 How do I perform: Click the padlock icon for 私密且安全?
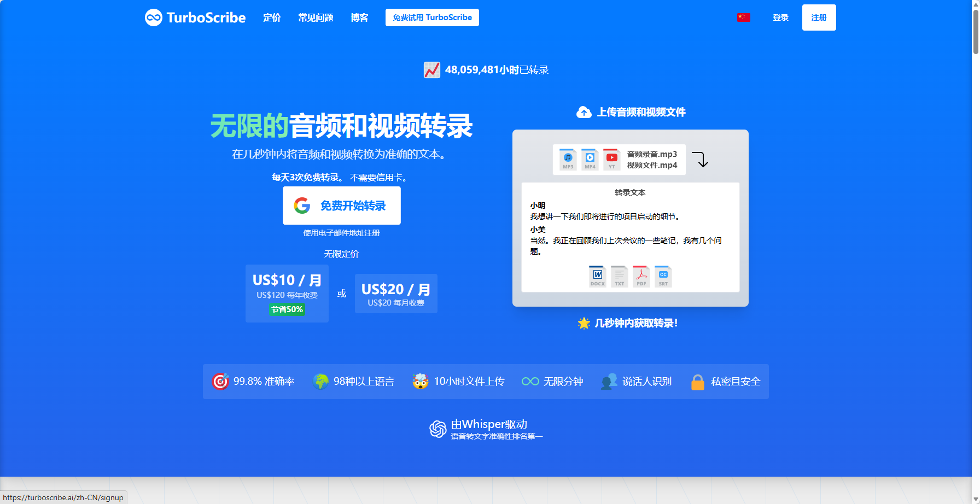[697, 382]
